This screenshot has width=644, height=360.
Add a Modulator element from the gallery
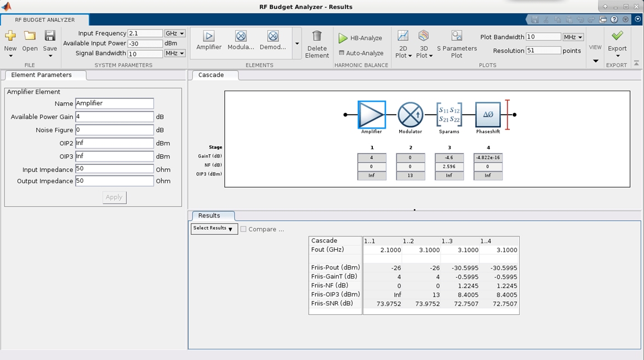241,37
